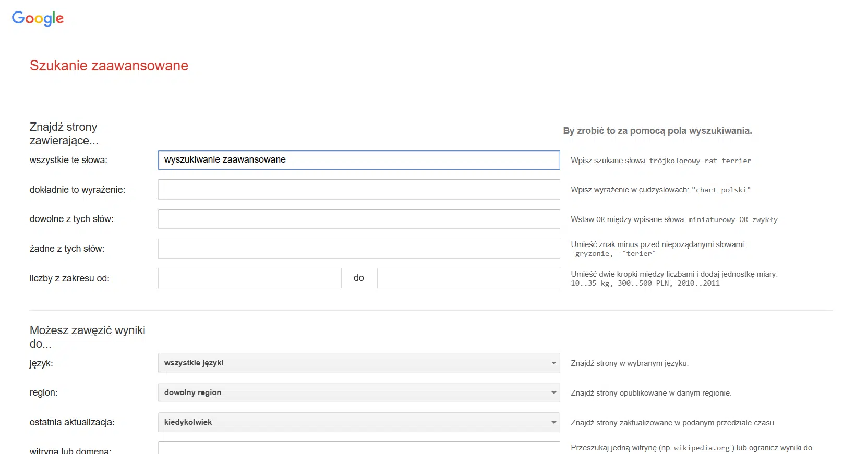The image size is (868, 454).
Task: Click the 'trójkolorowy rat terrier' example text
Action: (700, 161)
